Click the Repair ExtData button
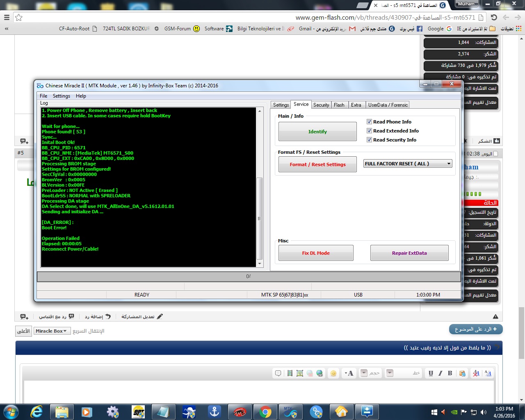The height and width of the screenshot is (420, 525). 409,253
